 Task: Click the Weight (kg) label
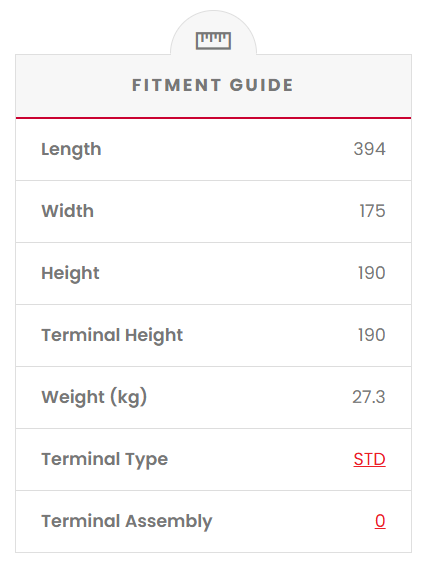click(94, 397)
